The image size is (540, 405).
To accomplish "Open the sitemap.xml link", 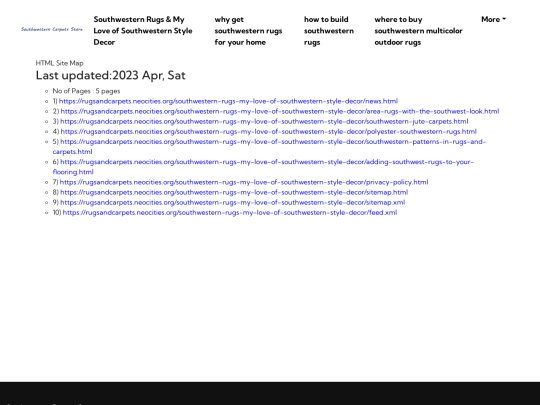I will (x=233, y=202).
